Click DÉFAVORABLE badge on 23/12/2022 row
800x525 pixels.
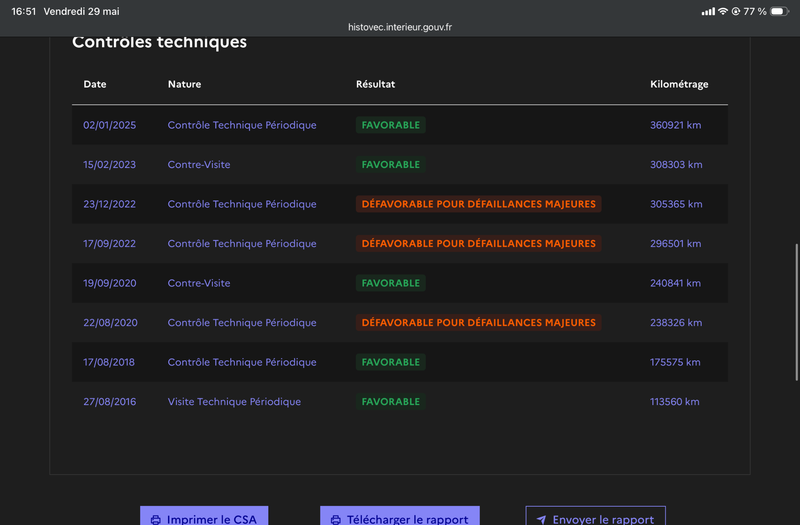479,204
